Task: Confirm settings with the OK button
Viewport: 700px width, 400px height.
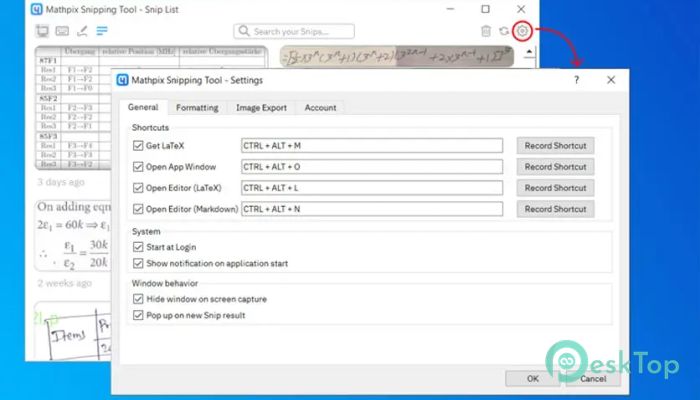Action: pos(533,379)
